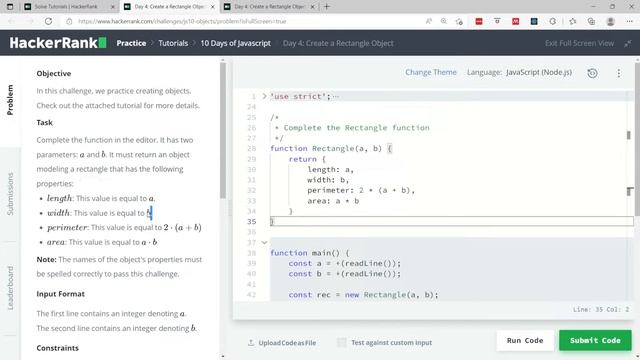Click the collapse full screen arrows icon
Screen dimensions: 640x360
coord(628,43)
